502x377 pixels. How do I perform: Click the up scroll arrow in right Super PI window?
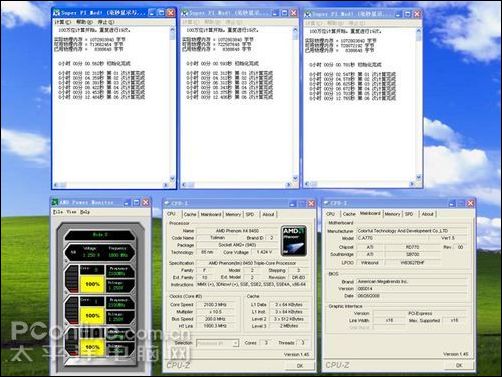coord(419,31)
